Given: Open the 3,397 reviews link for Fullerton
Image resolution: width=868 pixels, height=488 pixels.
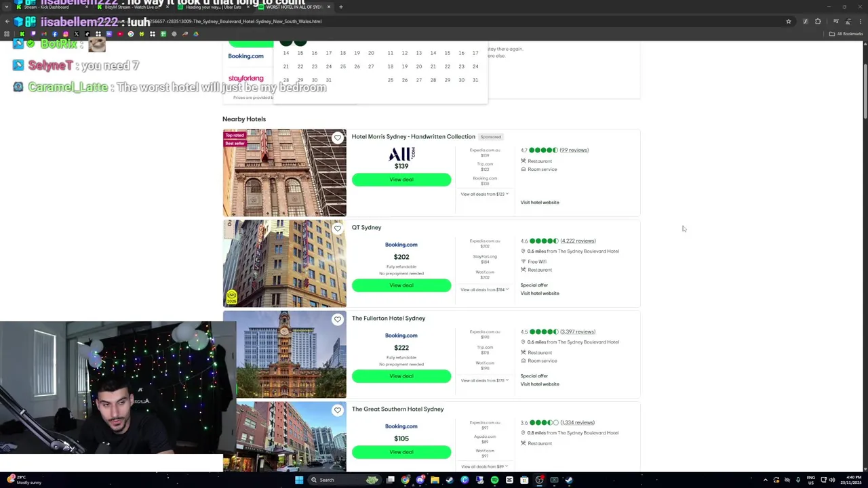Looking at the screenshot, I should tap(578, 331).
